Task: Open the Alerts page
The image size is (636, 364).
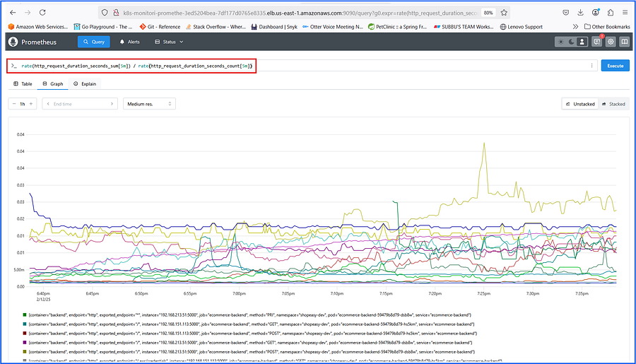Action: point(130,42)
